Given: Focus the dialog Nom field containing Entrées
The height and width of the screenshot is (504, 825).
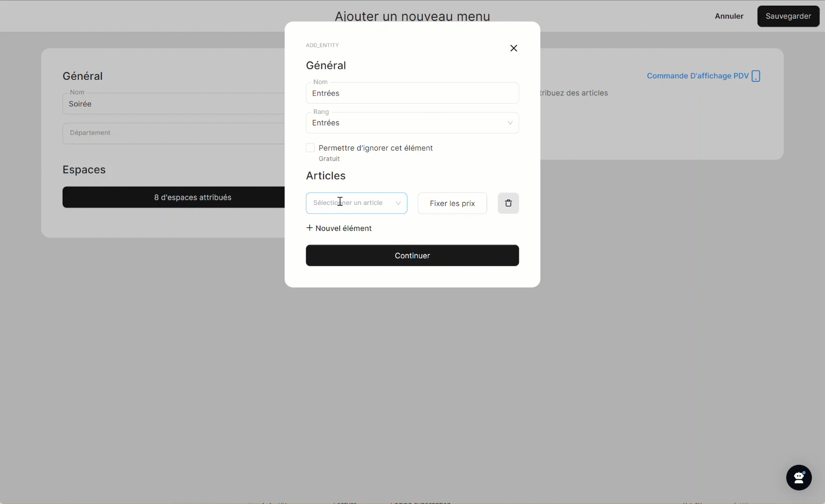Looking at the screenshot, I should pos(412,93).
